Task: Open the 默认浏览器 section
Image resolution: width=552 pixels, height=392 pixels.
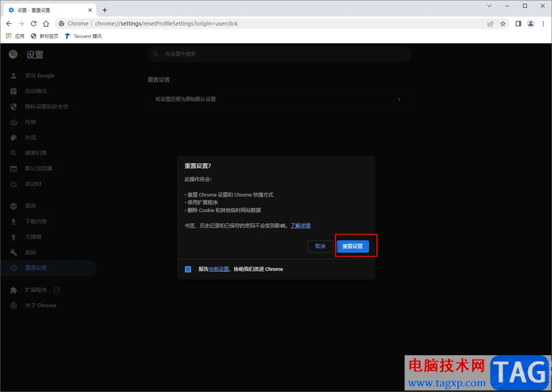Action: click(x=39, y=168)
